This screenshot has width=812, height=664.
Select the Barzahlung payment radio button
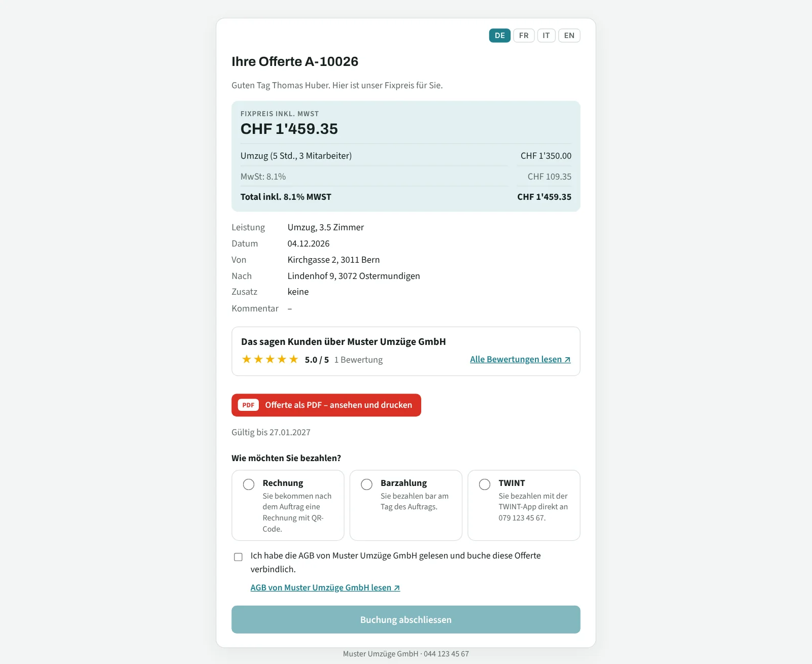click(366, 484)
